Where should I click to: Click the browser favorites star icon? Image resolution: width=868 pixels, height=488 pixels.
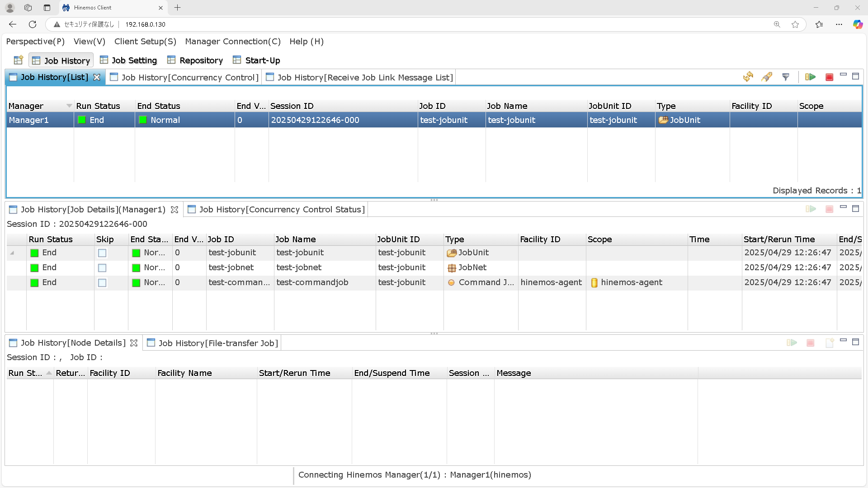pos(795,24)
